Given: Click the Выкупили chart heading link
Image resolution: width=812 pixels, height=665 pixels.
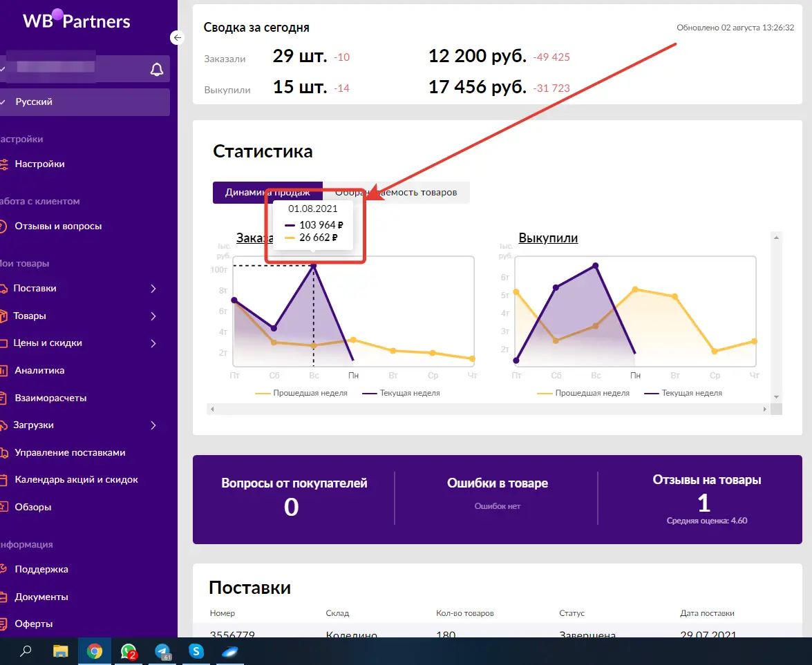Looking at the screenshot, I should 548,238.
